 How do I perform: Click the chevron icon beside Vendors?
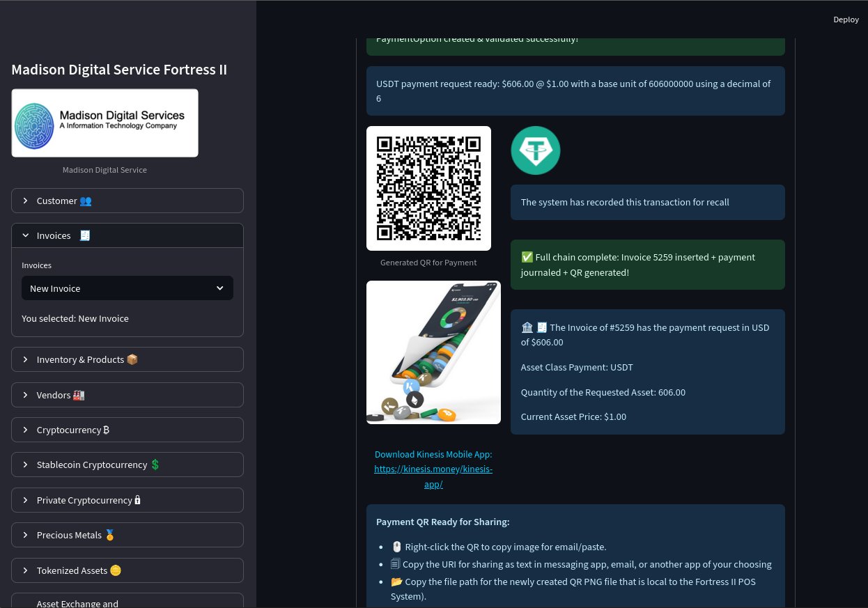26,395
